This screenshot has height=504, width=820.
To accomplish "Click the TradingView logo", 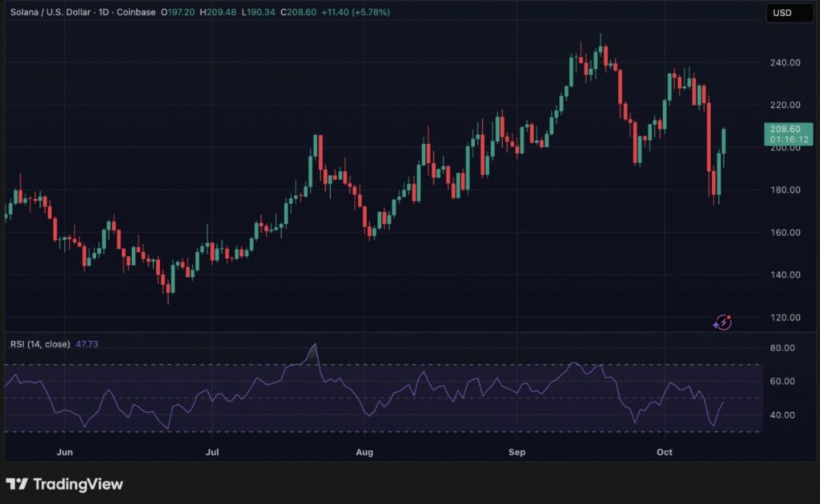I will 65,484.
